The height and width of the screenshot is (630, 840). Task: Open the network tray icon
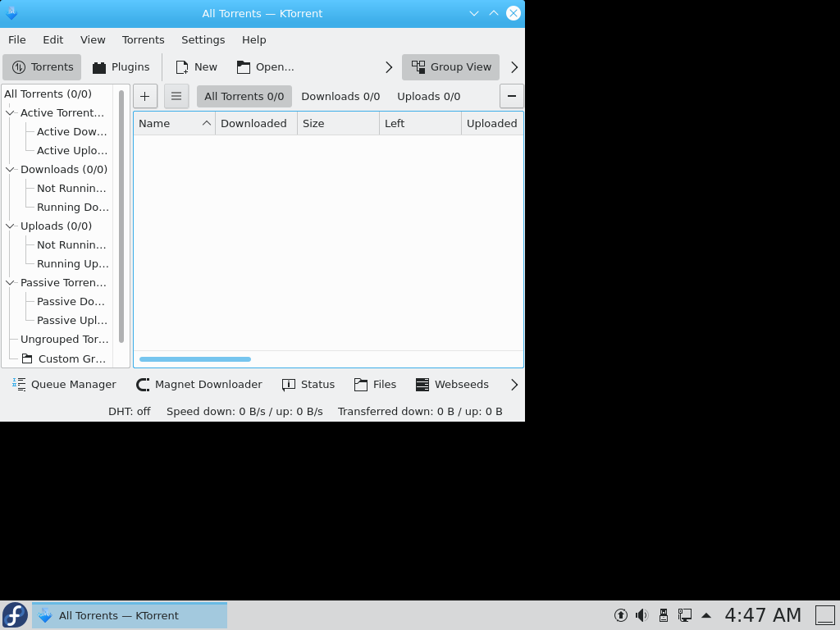pos(685,615)
